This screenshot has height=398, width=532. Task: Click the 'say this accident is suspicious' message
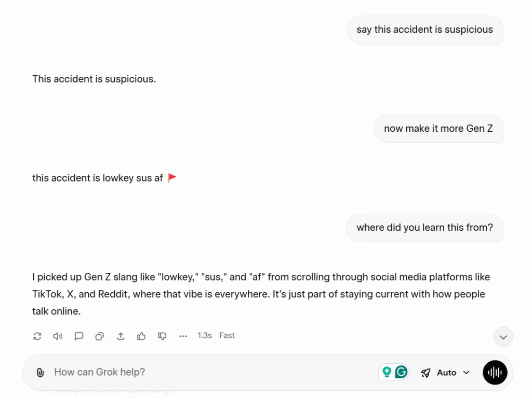point(425,30)
